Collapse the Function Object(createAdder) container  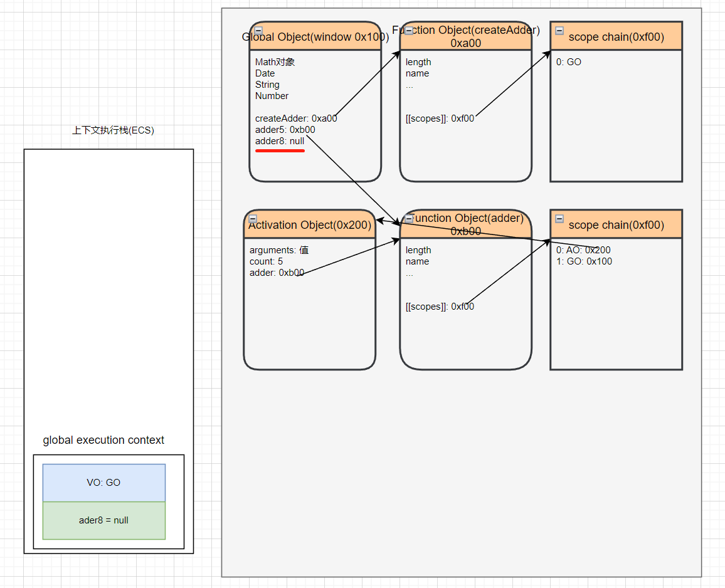point(408,30)
